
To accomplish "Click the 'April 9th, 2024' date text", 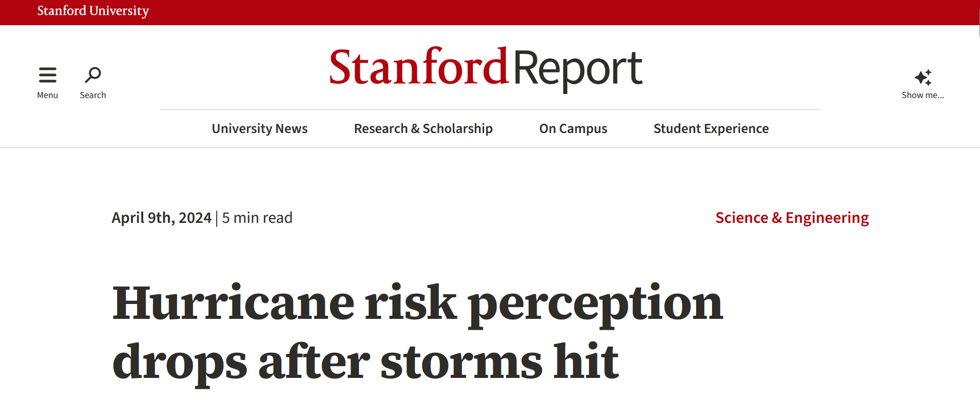I will point(161,217).
